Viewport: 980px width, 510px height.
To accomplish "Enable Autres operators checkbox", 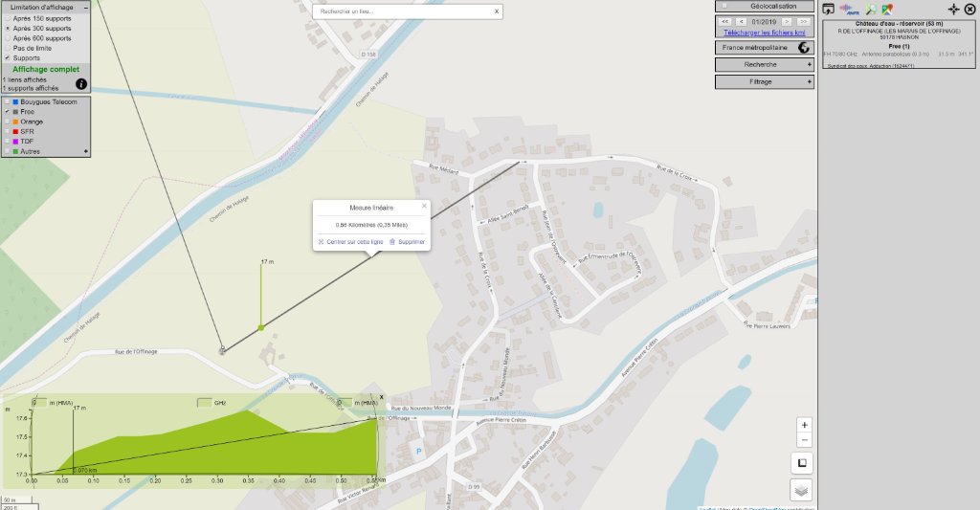I will click(7, 152).
